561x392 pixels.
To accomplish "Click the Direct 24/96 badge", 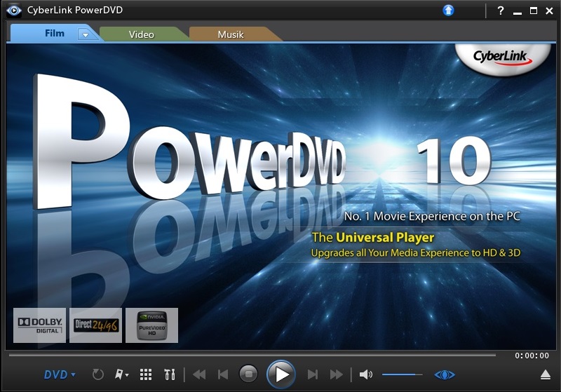I will [95, 325].
